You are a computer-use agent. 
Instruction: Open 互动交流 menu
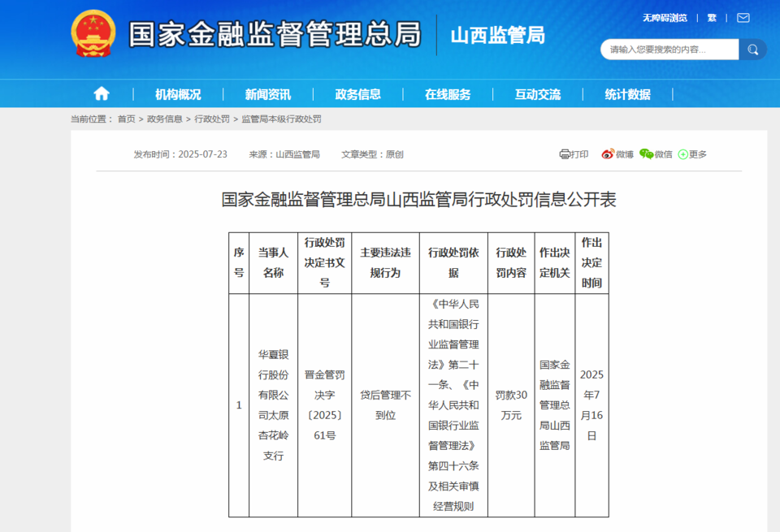point(538,94)
